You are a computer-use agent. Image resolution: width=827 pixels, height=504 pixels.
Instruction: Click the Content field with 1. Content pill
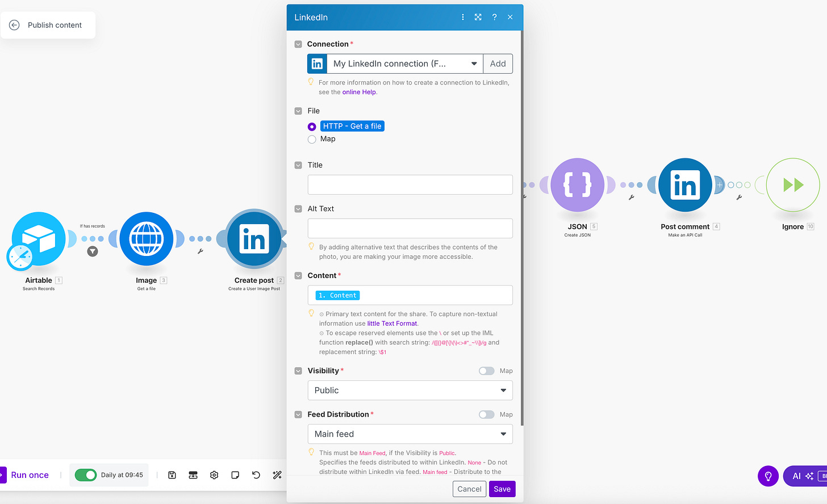tap(410, 295)
